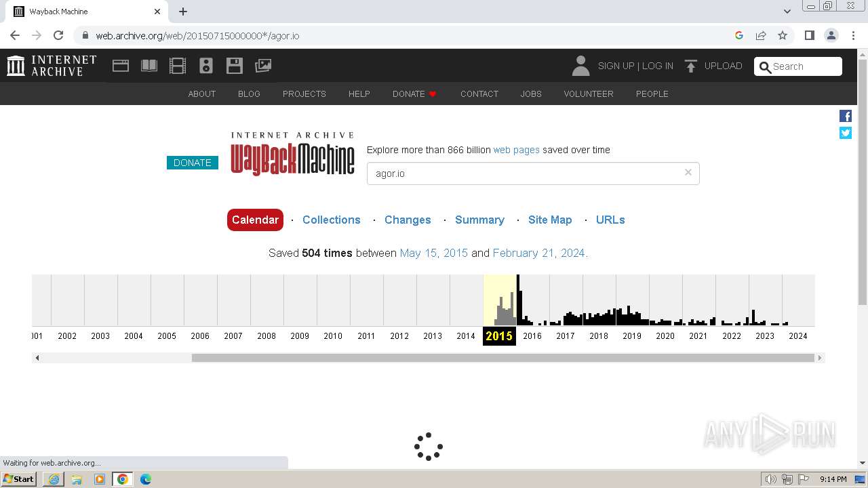Launch Internet Explorer from taskbar
The image size is (868, 488).
point(54,479)
